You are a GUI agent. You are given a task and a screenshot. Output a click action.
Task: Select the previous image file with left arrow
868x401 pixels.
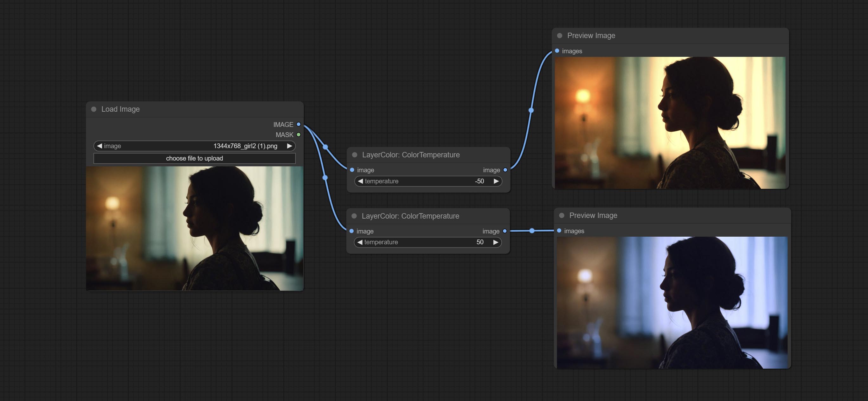[x=100, y=146]
